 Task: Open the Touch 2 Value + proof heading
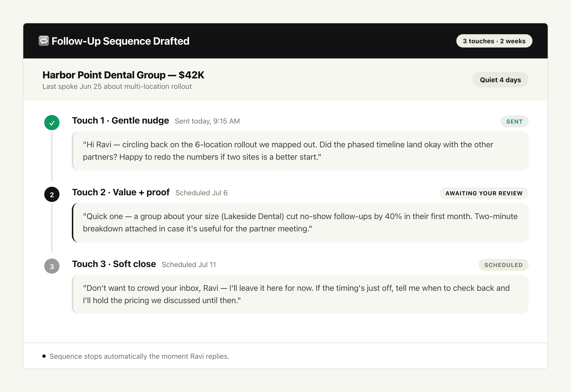pyautogui.click(x=121, y=192)
